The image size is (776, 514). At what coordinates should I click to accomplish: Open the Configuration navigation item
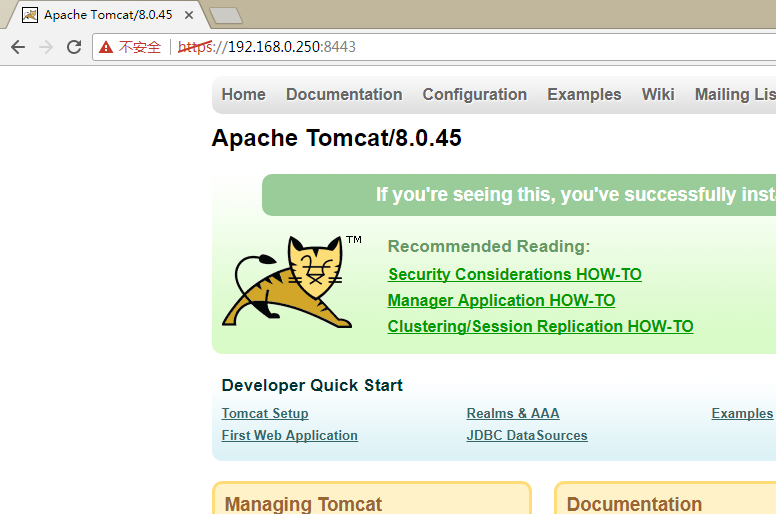tap(475, 94)
